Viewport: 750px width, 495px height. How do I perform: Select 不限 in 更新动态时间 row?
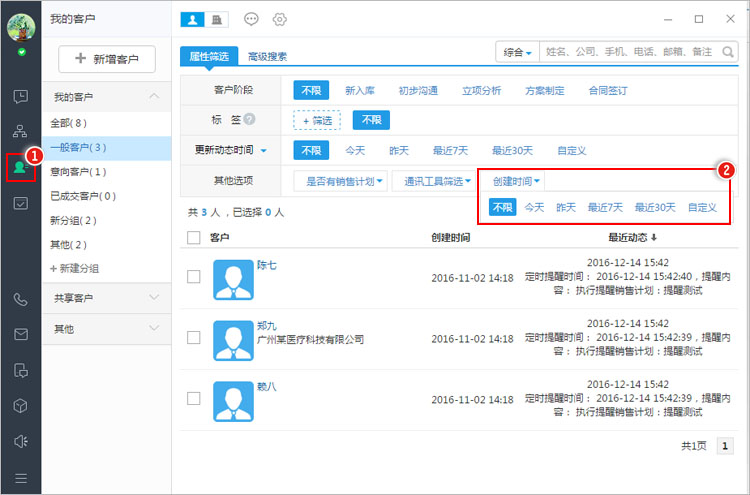click(x=311, y=150)
